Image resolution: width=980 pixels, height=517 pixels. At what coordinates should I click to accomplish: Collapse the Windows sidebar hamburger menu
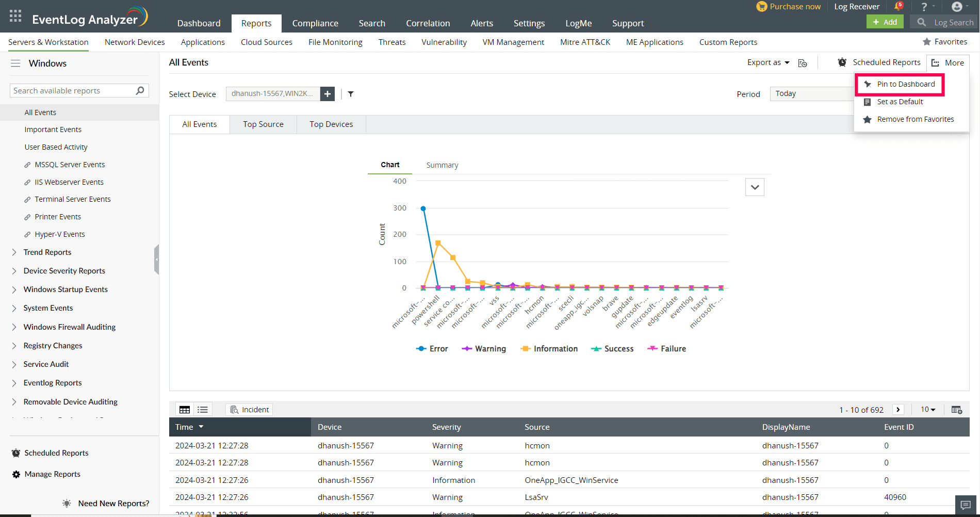coord(15,63)
